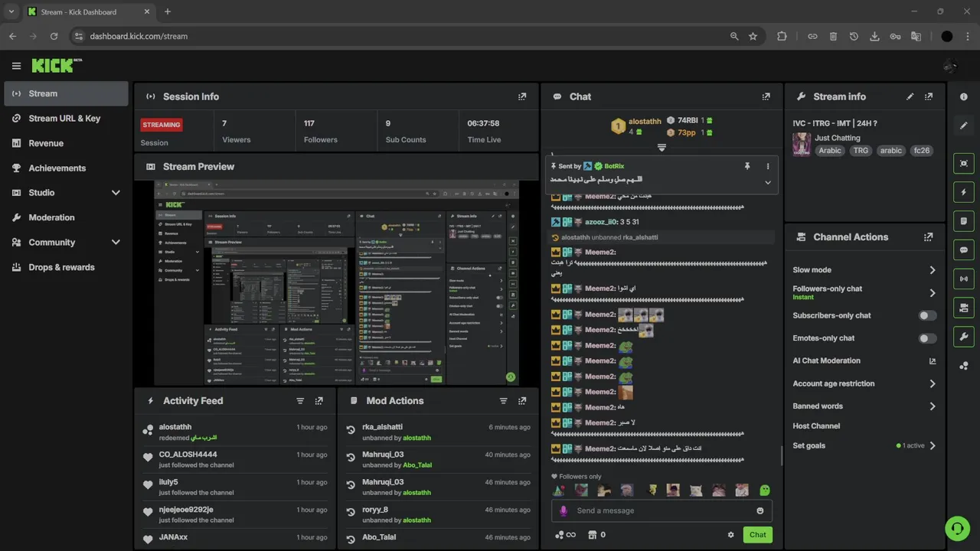Pop out the Chat panel
The width and height of the screenshot is (980, 551).
pyautogui.click(x=766, y=96)
